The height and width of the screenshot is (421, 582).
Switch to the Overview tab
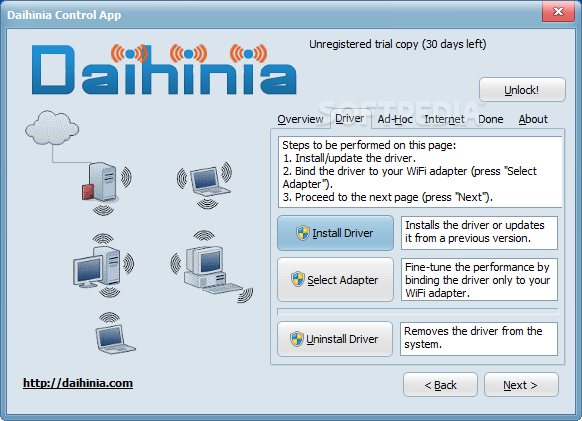[300, 119]
